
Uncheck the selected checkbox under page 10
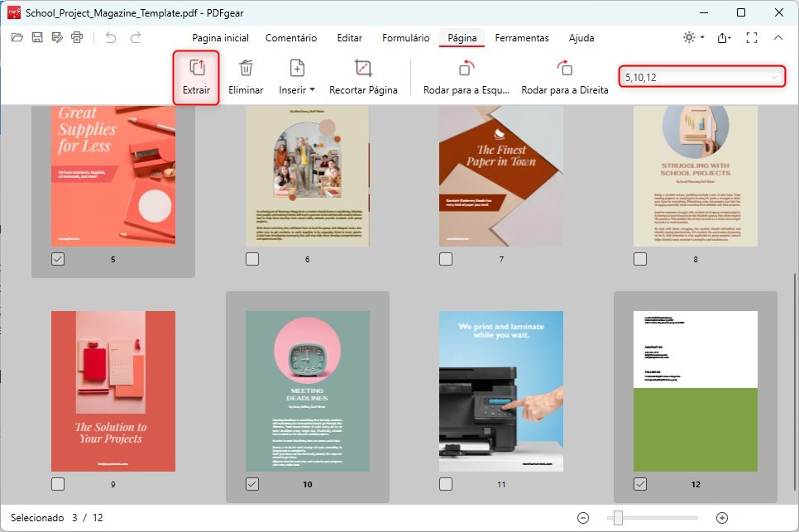pos(251,484)
